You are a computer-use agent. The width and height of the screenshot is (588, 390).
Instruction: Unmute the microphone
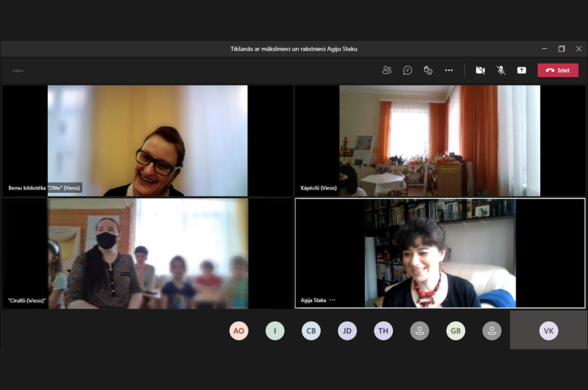pyautogui.click(x=501, y=70)
